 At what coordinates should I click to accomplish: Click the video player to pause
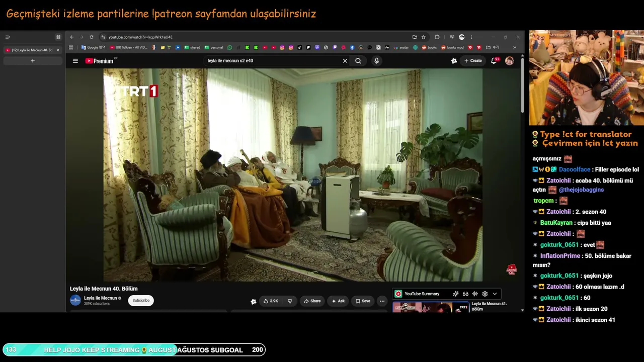click(293, 175)
